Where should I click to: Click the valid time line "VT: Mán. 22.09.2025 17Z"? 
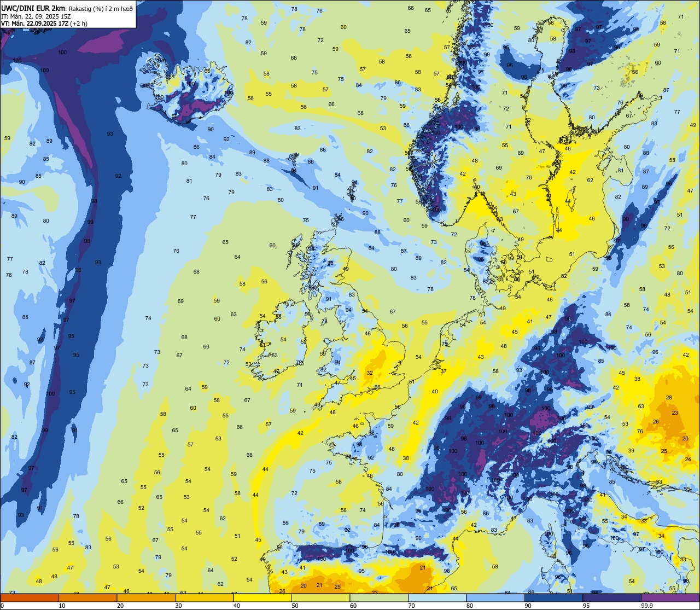(36, 24)
